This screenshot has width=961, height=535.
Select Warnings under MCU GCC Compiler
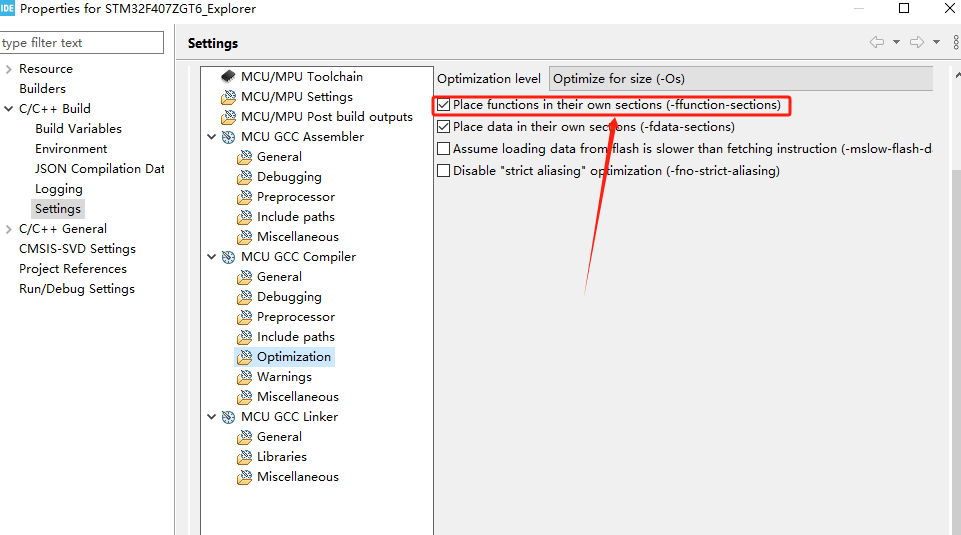[284, 377]
